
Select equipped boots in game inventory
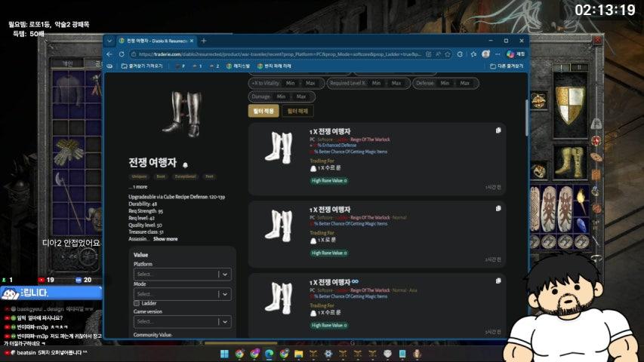571,163
